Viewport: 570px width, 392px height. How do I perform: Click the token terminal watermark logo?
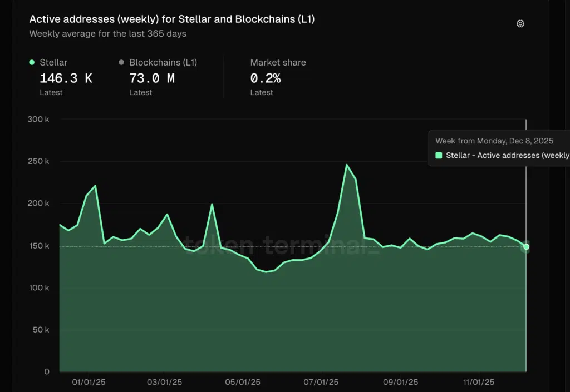pos(282,245)
